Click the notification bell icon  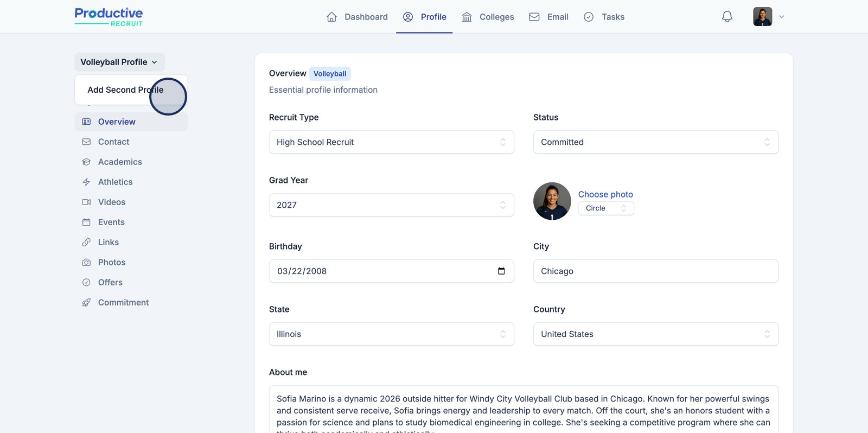point(727,17)
